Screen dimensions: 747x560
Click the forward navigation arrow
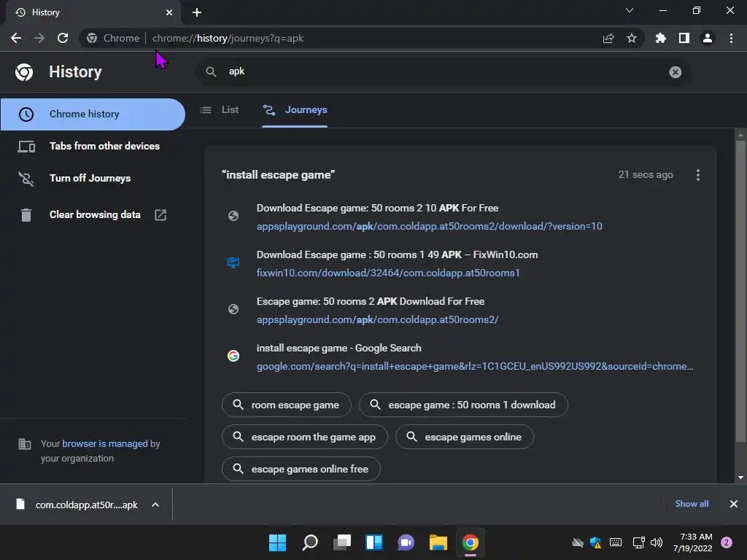click(39, 38)
